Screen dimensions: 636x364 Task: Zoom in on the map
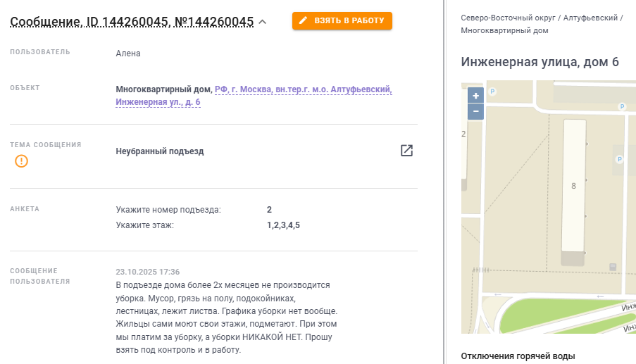[476, 96]
